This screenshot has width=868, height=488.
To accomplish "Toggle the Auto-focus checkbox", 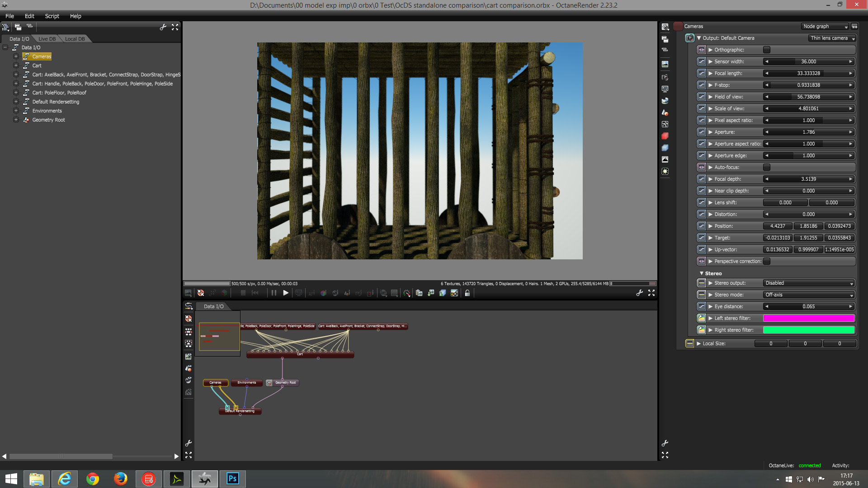I will [x=767, y=167].
